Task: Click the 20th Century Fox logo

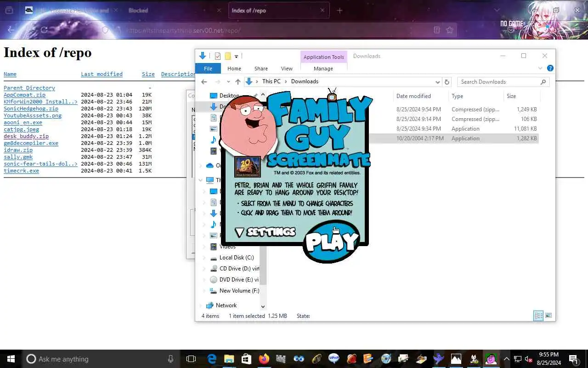Action: coord(248,167)
